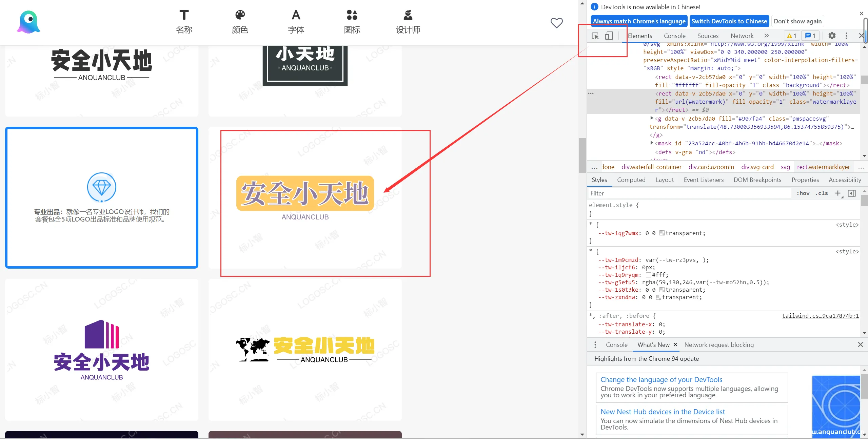Activate the DevTools inspect element tool
The image size is (868, 439).
point(595,36)
